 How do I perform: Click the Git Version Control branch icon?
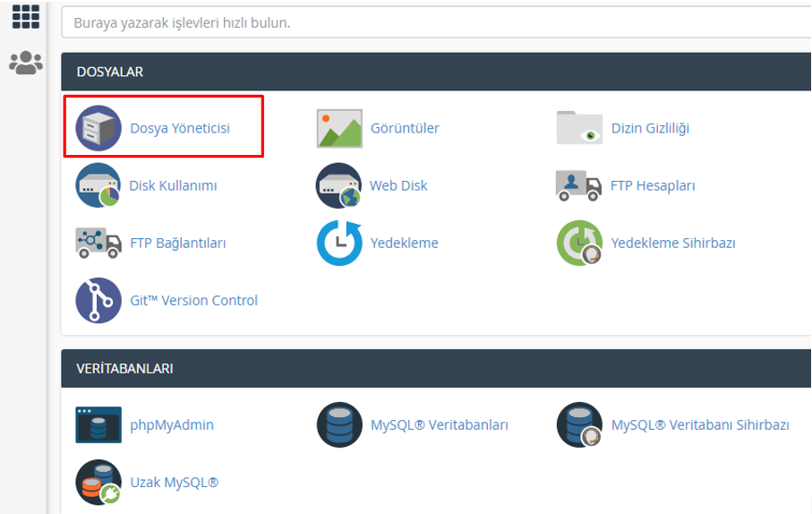[x=98, y=301]
